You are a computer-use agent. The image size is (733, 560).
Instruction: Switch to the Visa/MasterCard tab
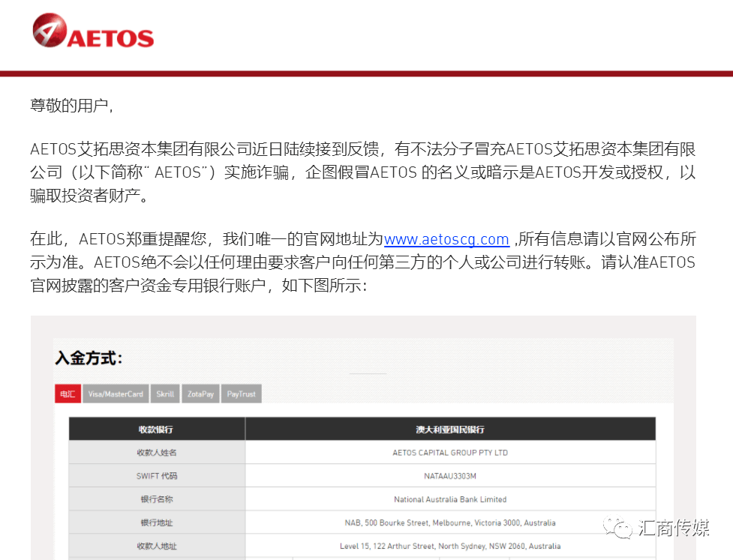pos(116,394)
